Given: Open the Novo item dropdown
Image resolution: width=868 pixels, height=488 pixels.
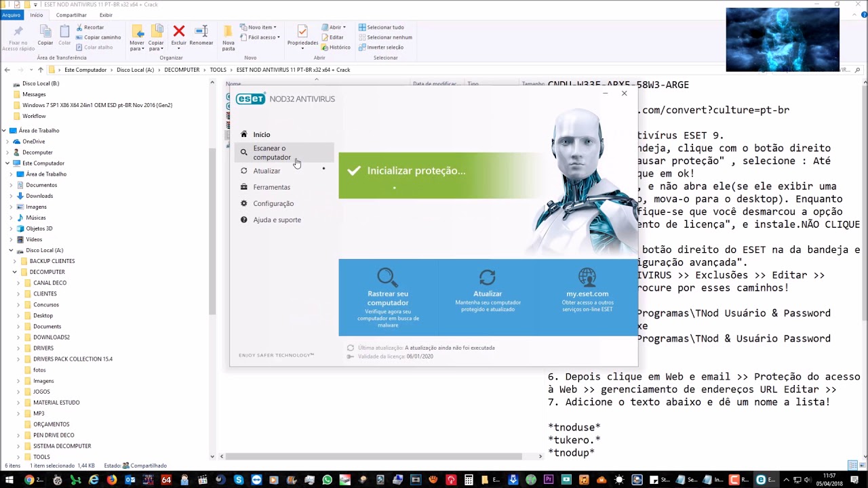Looking at the screenshot, I should point(258,28).
